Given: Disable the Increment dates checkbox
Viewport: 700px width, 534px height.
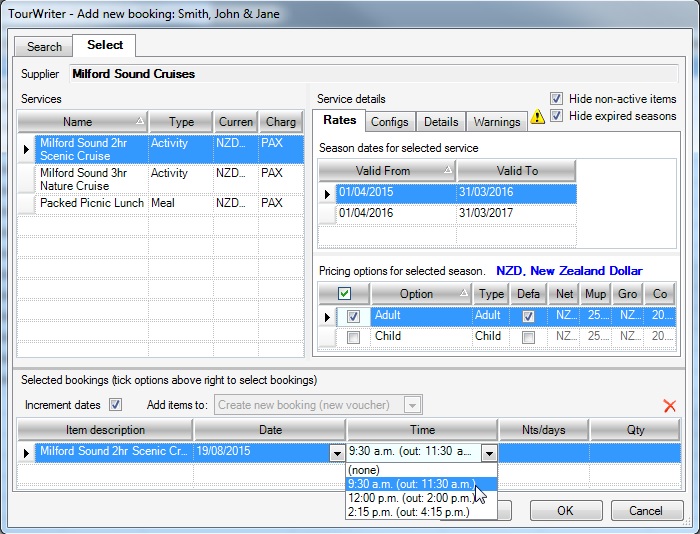Looking at the screenshot, I should [115, 405].
